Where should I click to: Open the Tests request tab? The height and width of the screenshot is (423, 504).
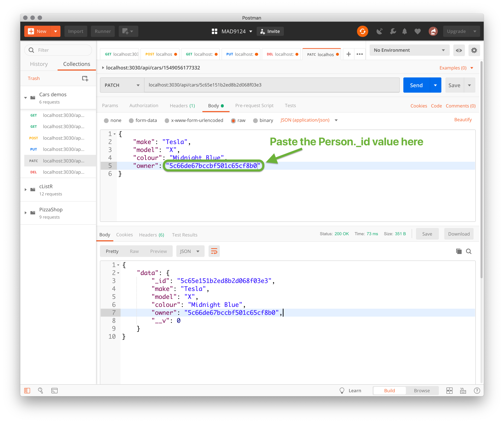point(290,105)
